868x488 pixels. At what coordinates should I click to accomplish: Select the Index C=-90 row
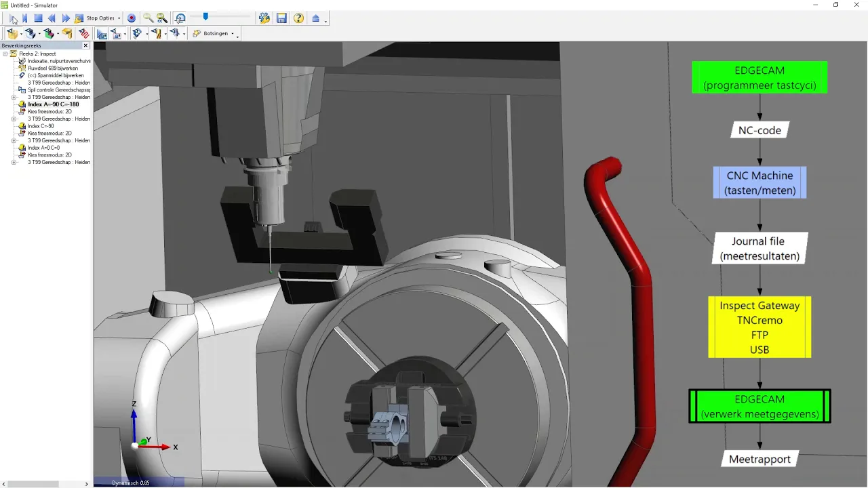[41, 126]
